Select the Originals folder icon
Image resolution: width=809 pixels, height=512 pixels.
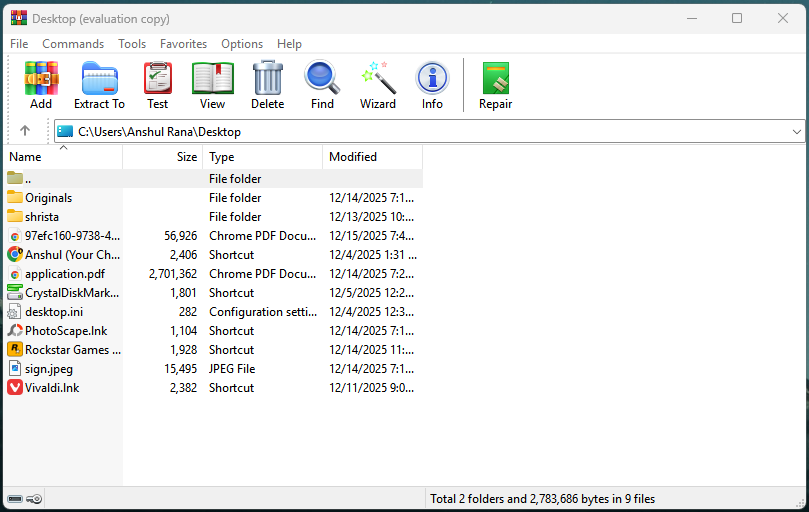[x=15, y=198]
